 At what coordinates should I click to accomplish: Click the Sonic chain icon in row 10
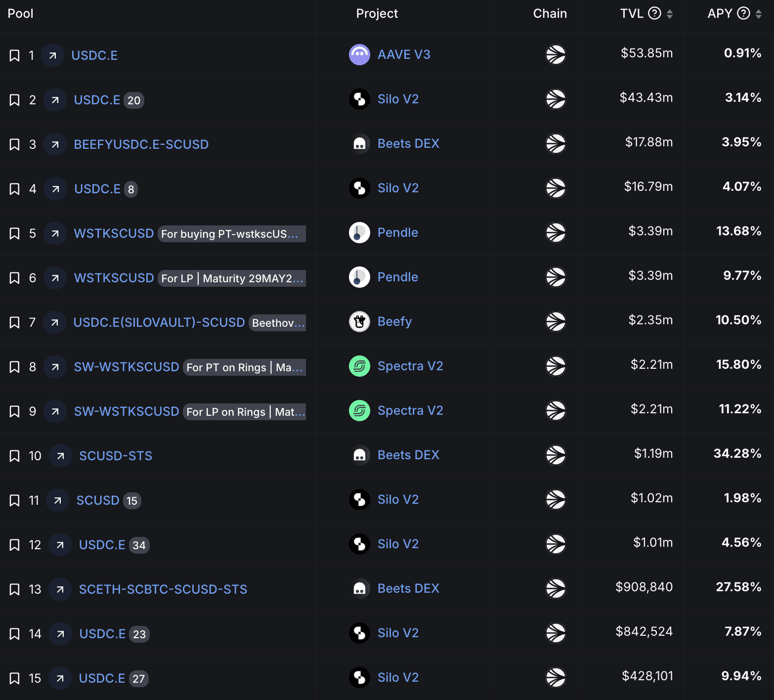(x=555, y=455)
